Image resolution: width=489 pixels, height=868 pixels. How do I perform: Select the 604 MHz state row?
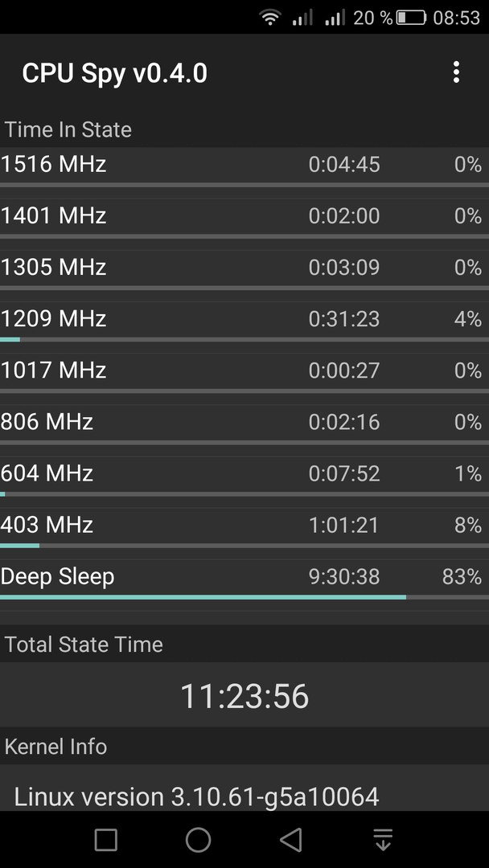244,477
